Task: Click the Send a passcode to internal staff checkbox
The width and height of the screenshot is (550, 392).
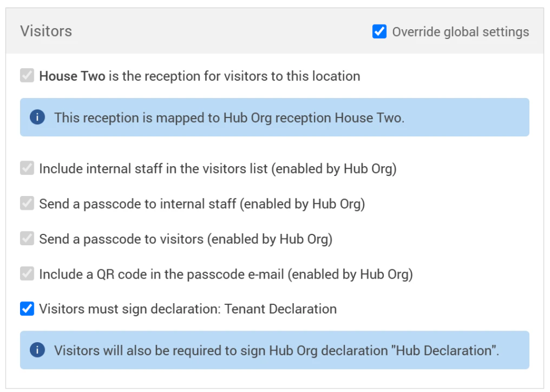Action: coord(26,203)
